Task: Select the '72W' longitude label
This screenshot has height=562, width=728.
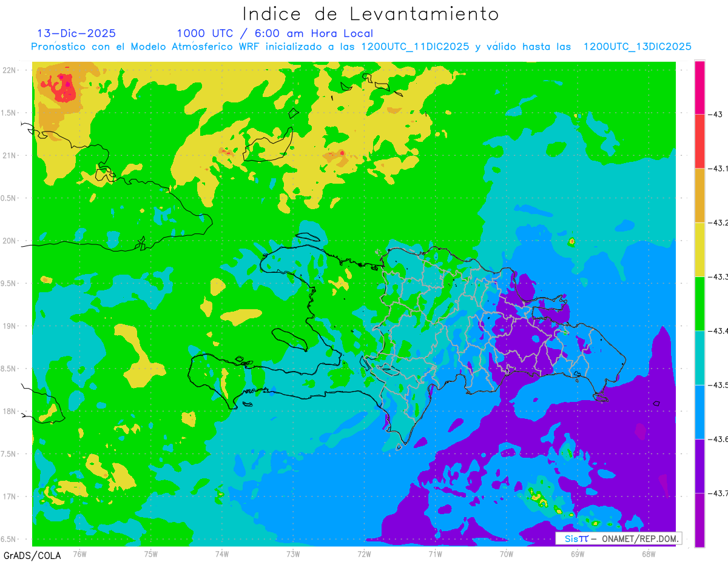Action: [x=364, y=554]
